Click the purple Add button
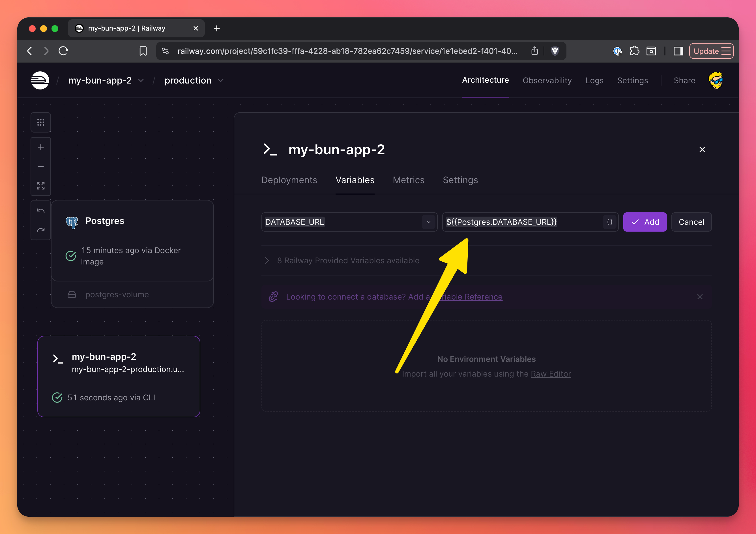 (644, 222)
